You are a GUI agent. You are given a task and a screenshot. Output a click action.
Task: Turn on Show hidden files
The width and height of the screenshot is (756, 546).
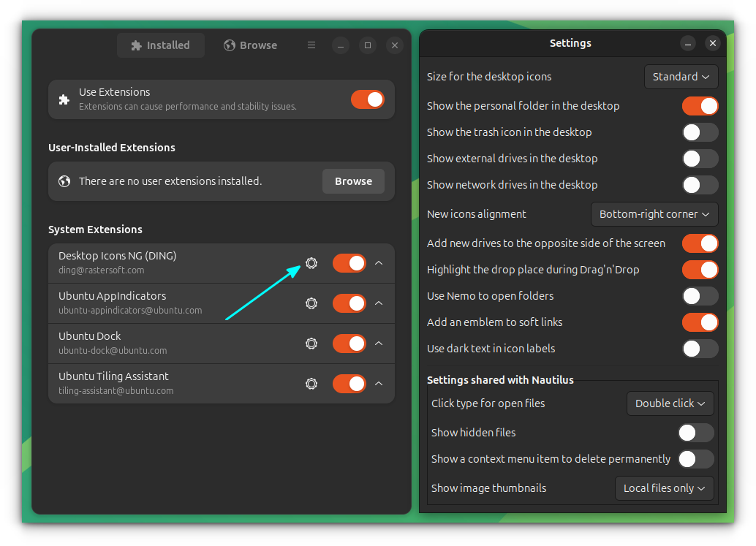coord(695,433)
